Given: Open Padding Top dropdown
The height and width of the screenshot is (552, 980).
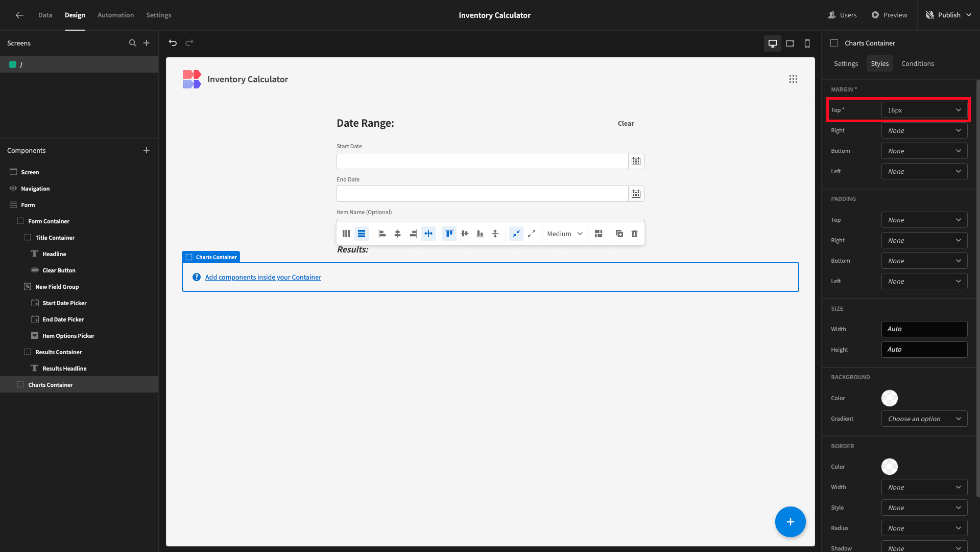Looking at the screenshot, I should 924,220.
